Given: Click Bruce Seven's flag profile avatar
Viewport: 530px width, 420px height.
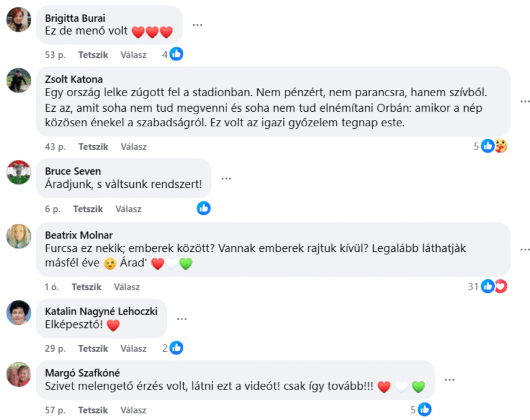Looking at the screenshot, I should (19, 173).
